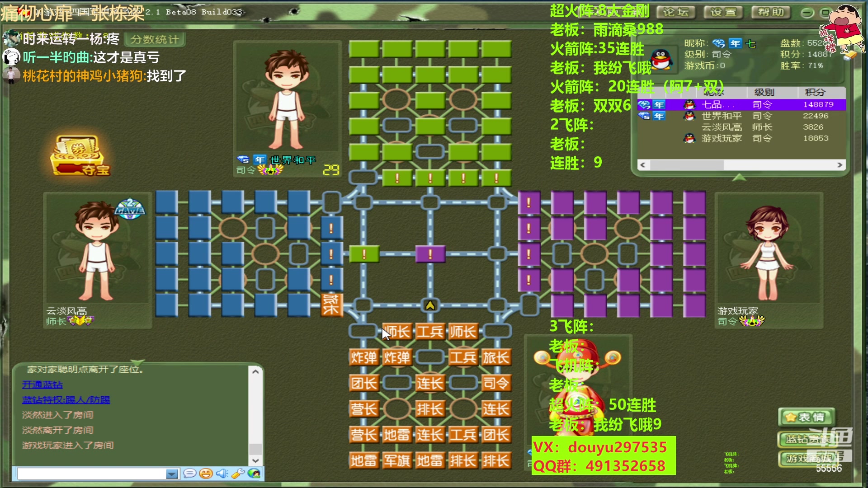868x488 pixels.
Task: Click the 2 GAME badge on 云淡风高
Action: 130,209
